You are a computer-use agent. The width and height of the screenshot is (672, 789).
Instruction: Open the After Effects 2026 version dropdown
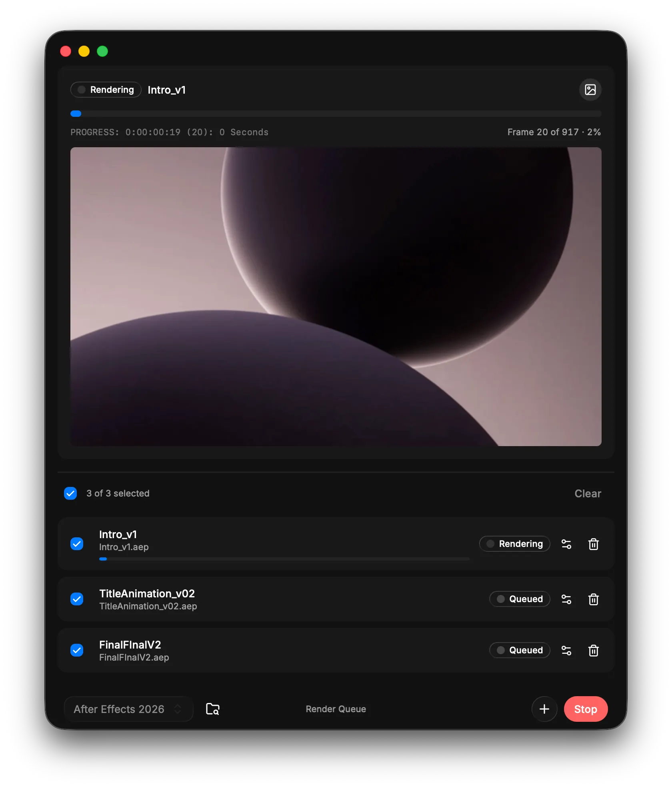coord(128,709)
